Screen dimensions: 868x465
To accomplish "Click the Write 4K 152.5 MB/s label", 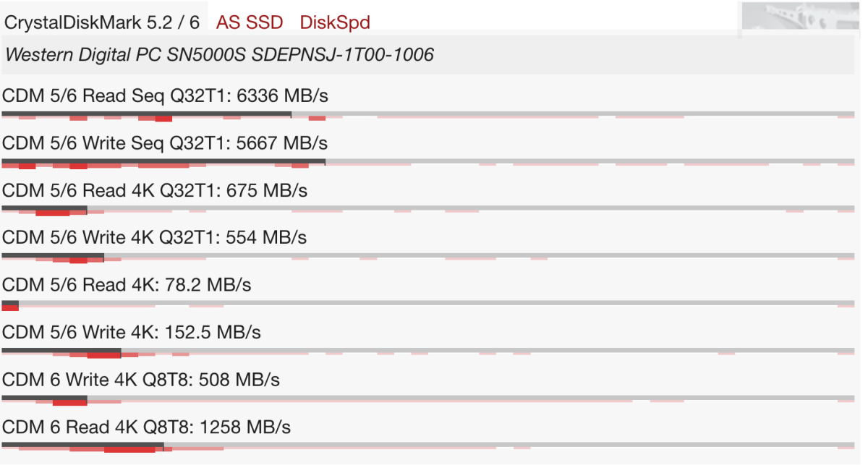I will [132, 332].
